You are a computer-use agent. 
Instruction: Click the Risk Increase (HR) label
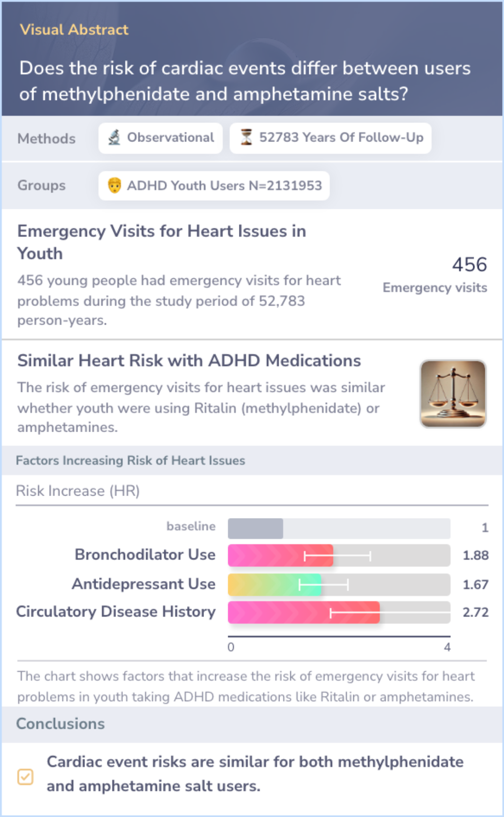click(x=78, y=491)
